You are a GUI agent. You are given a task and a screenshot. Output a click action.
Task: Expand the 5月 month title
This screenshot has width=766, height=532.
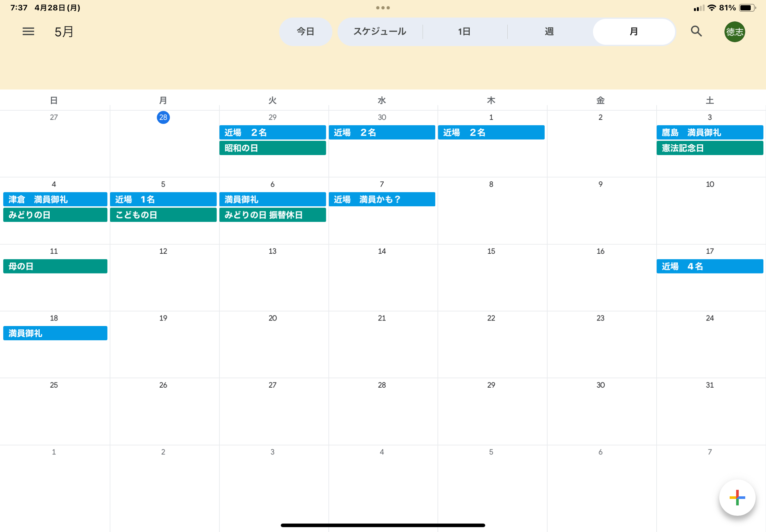[x=64, y=32]
